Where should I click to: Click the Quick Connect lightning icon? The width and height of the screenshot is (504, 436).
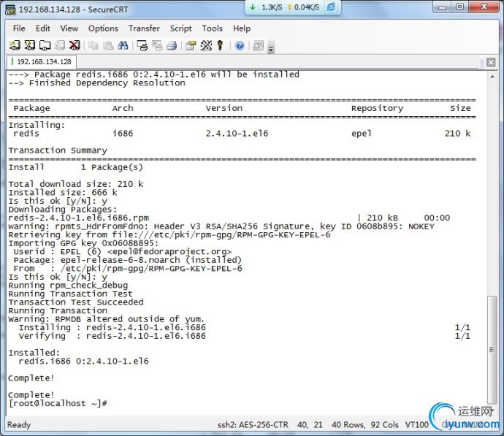(29, 45)
